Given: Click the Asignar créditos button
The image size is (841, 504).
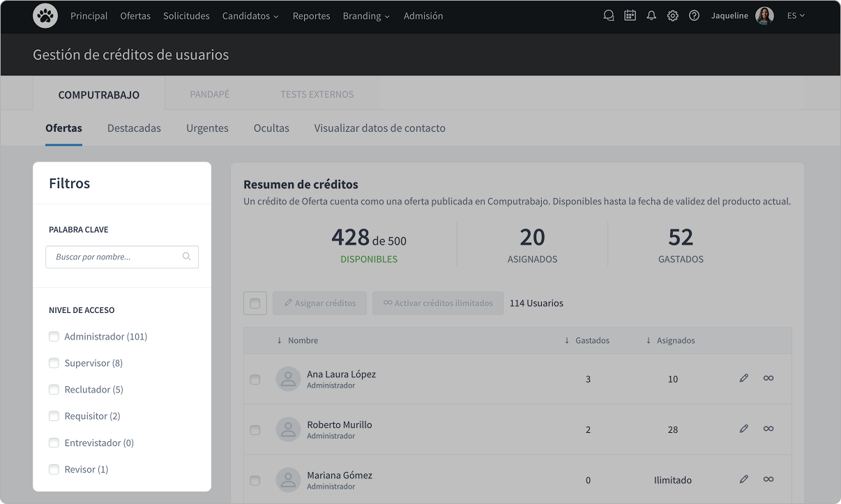Looking at the screenshot, I should (319, 303).
